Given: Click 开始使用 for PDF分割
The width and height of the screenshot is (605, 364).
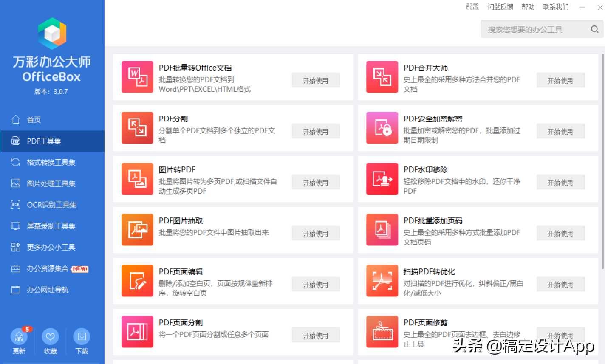Looking at the screenshot, I should 316,131.
